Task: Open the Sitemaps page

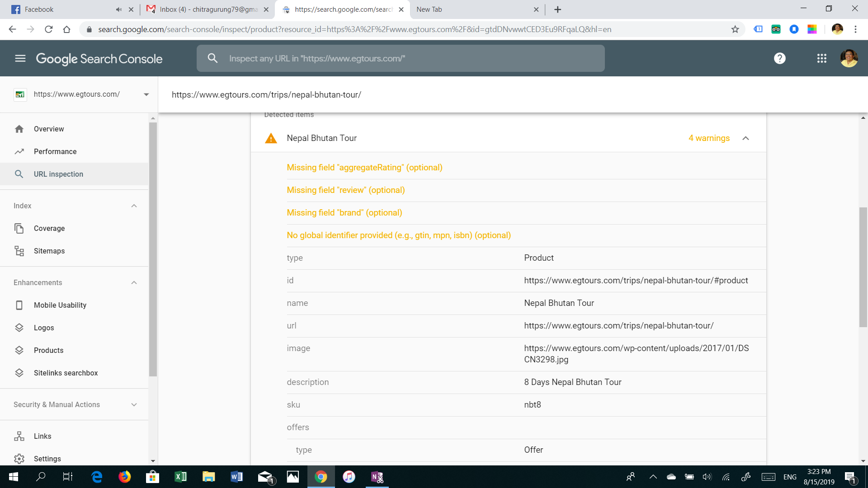Action: click(74, 251)
